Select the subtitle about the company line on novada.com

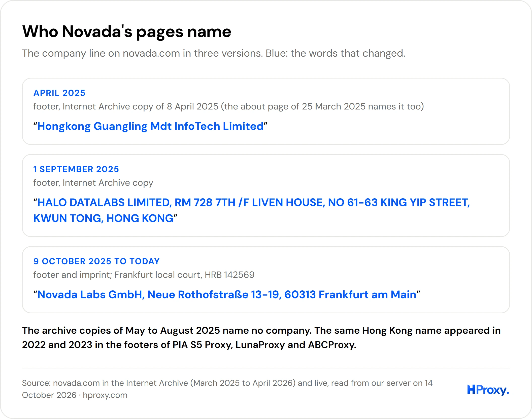pos(214,53)
